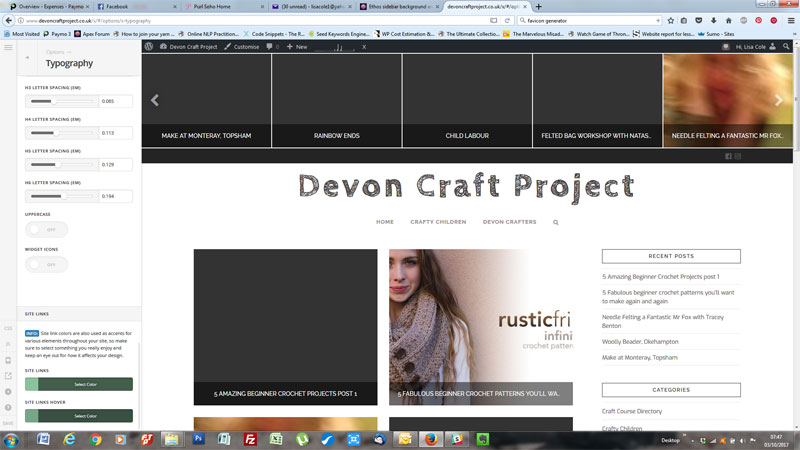Open the Firefox hamburger menu
The width and height of the screenshot is (800, 450).
(790, 20)
